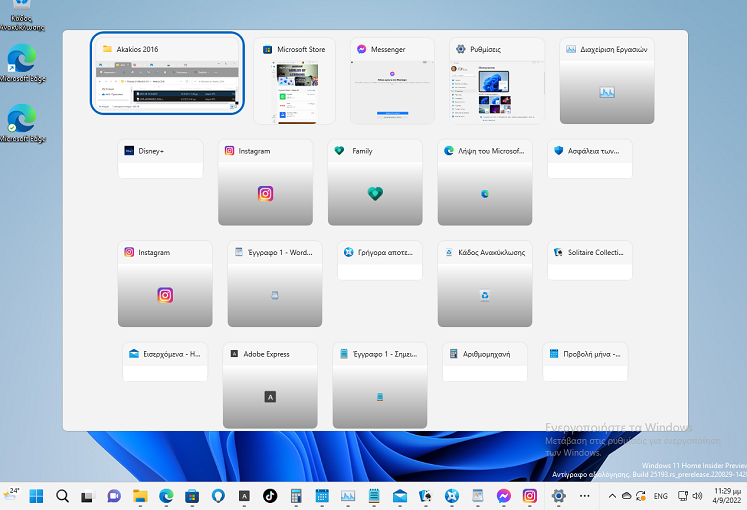747x510 pixels.
Task: Switch to the Γρήγορα αποτε... window card
Action: (380, 260)
